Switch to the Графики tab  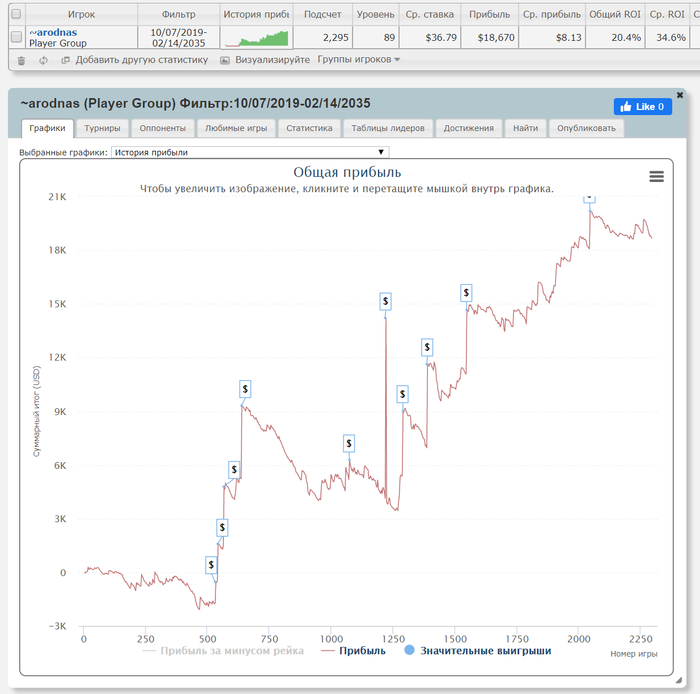click(47, 128)
